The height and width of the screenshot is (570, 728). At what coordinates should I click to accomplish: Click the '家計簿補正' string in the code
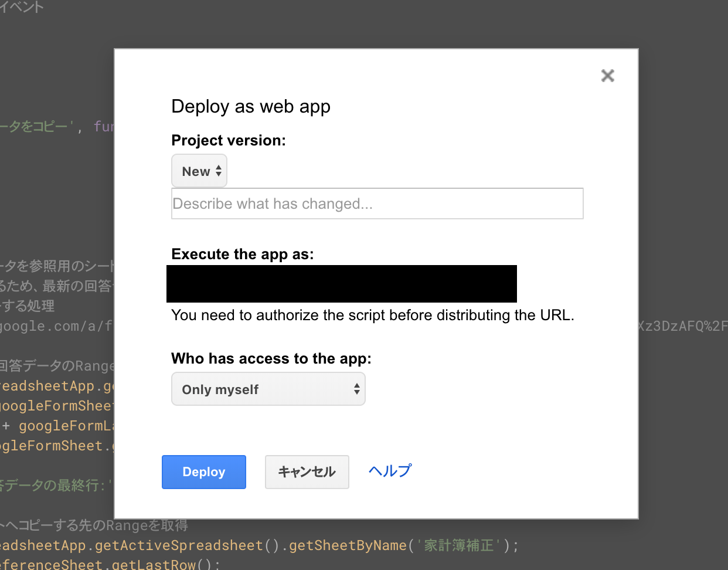coord(460,545)
